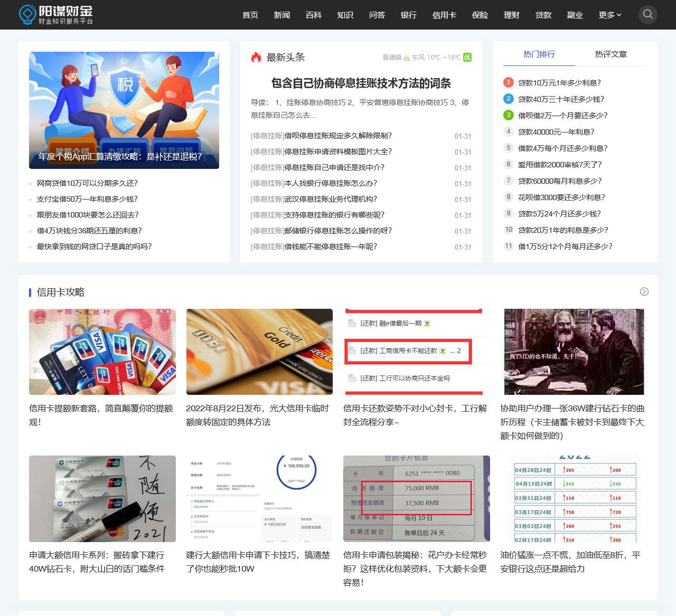Open title 2022年8月22日发布，光大信用卡临时额度转固定
676x616 pixels.
[257, 415]
